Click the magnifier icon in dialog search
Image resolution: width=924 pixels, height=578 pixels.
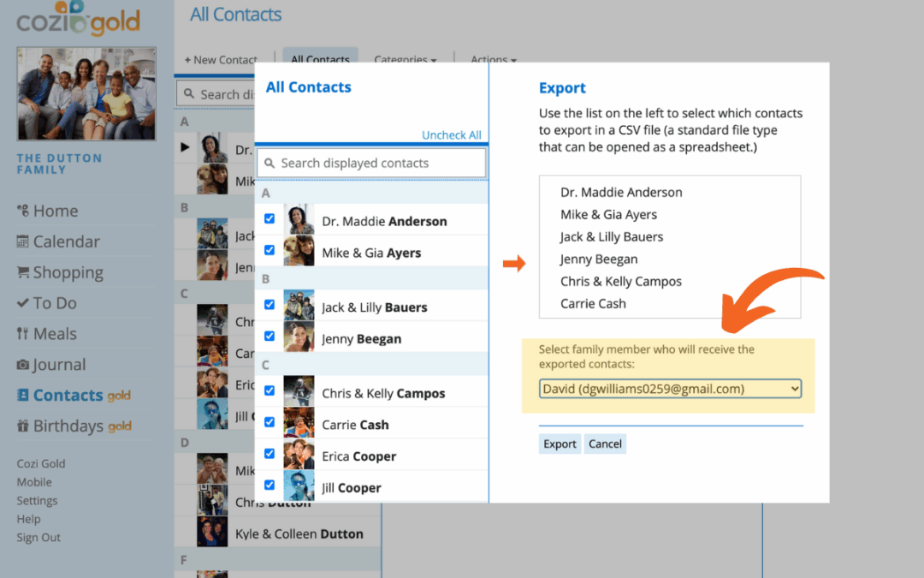tap(269, 164)
